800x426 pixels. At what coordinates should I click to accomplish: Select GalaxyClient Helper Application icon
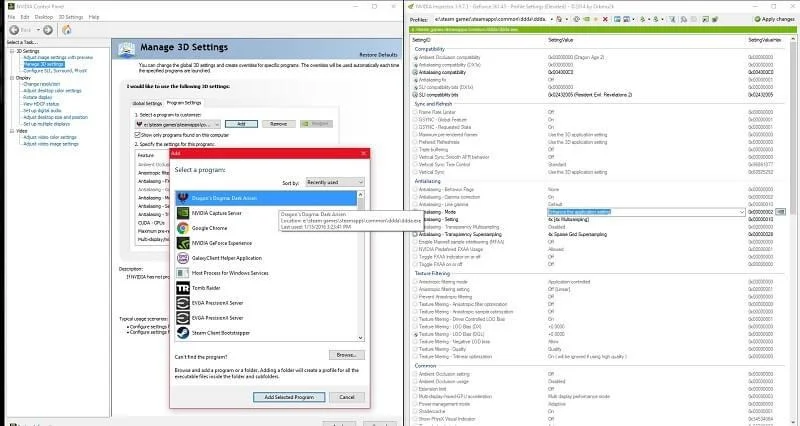(x=183, y=258)
